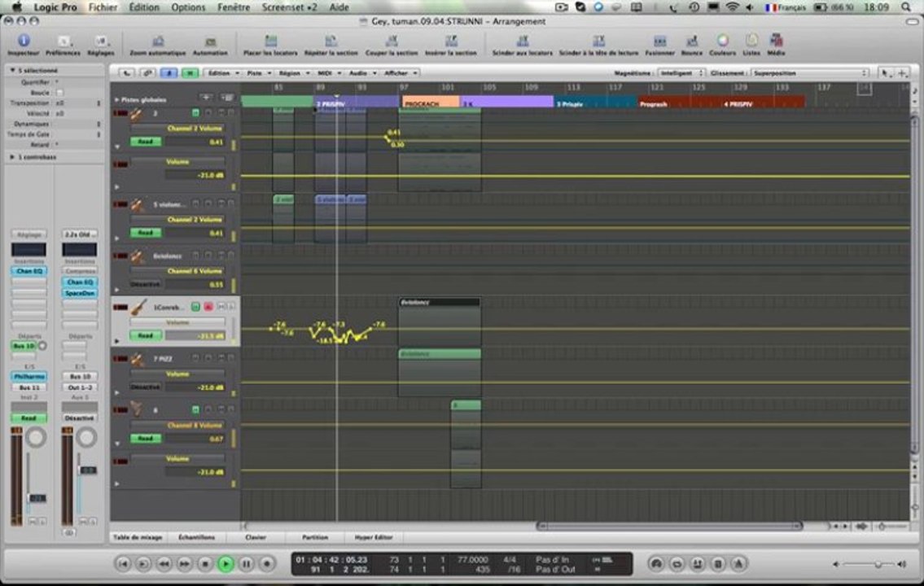Click the violin icon on 5 violonc track
924x586 pixels.
[138, 205]
